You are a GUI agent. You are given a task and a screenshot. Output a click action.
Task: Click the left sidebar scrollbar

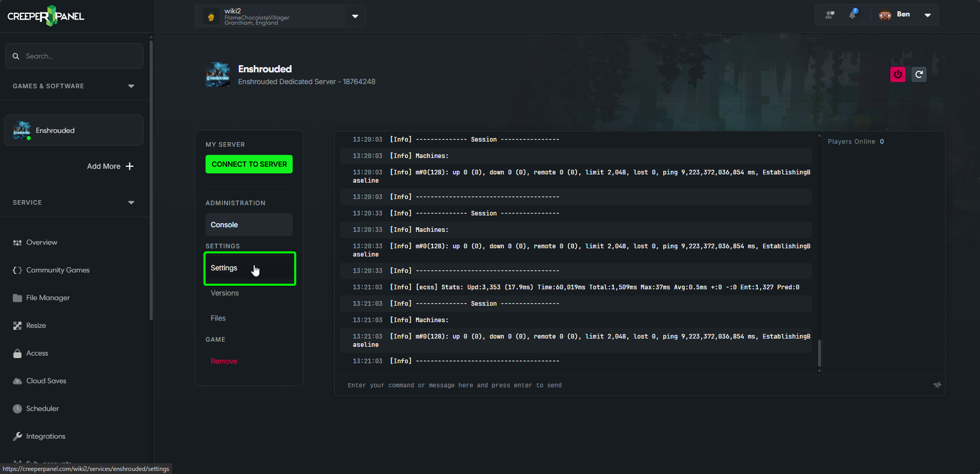click(151, 180)
